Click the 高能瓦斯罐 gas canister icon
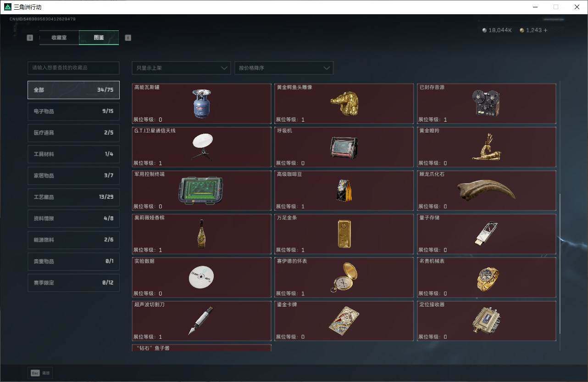588x382 pixels. [x=201, y=103]
